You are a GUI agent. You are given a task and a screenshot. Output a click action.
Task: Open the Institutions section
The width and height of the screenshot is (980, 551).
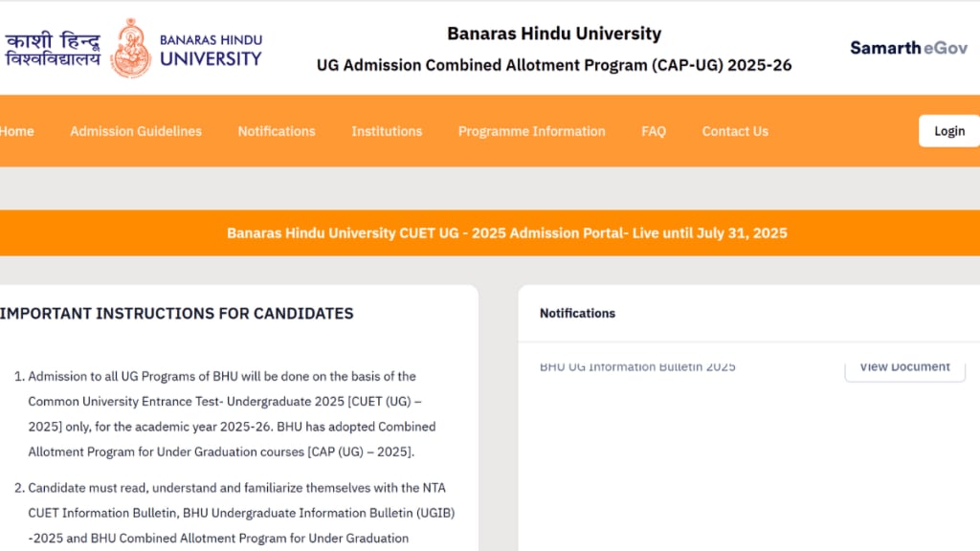tap(387, 131)
